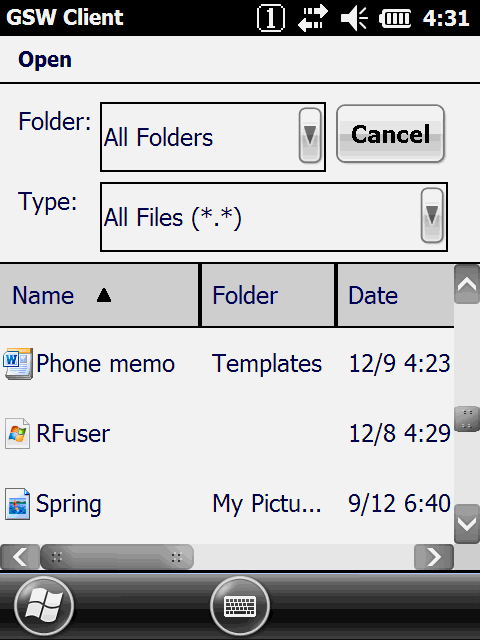Open the Windows Start button
This screenshot has width=480, height=640.
pos(44,606)
